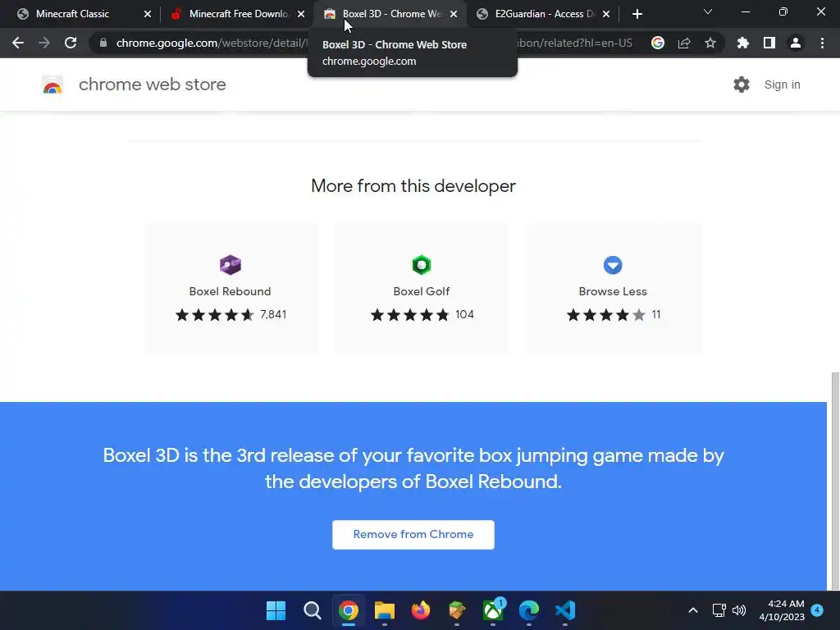Open Boxel Golf extension card
This screenshot has width=840, height=630.
point(422,289)
